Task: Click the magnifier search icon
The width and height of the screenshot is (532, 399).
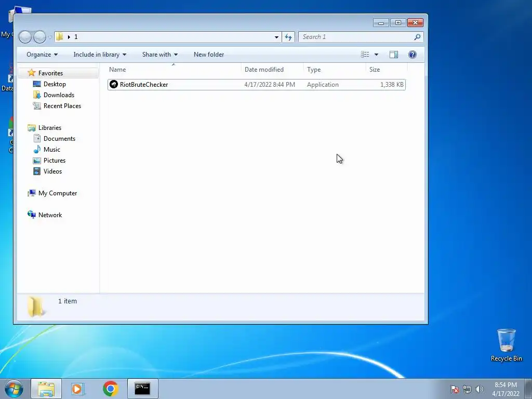Action: tap(417, 37)
